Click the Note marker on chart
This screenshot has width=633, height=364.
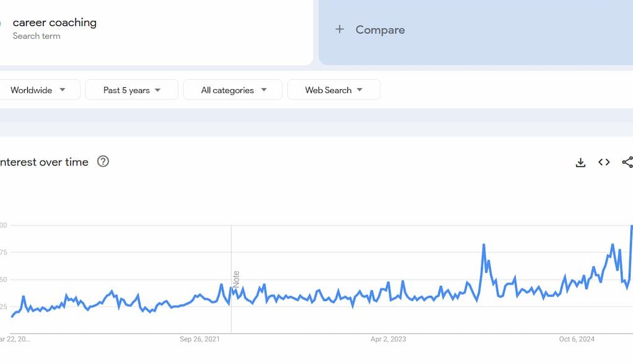click(x=236, y=279)
